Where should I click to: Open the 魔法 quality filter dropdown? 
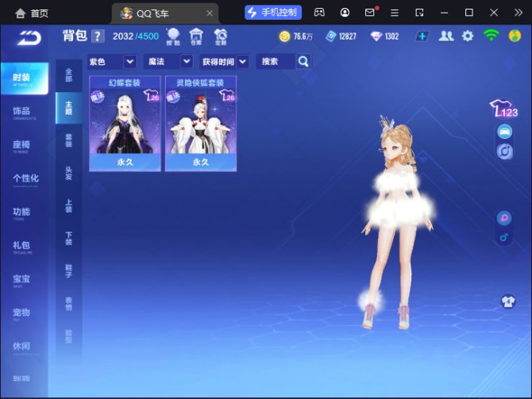[168, 61]
